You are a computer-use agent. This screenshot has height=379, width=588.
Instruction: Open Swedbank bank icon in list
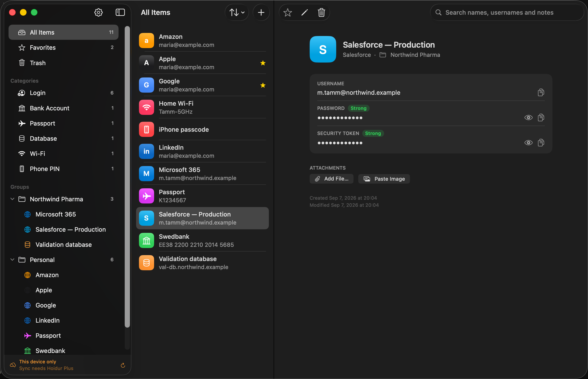point(146,240)
